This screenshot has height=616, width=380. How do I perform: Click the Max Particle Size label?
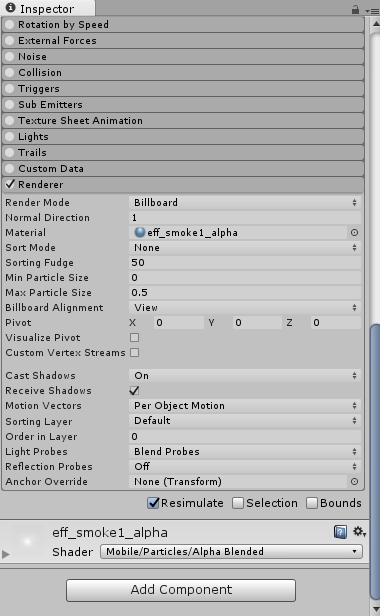pos(48,293)
